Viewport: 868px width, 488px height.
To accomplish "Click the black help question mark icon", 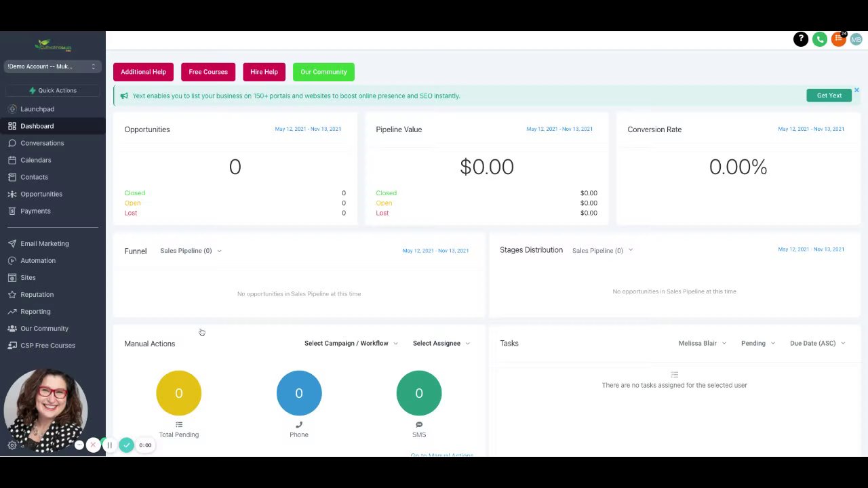I will pos(801,39).
